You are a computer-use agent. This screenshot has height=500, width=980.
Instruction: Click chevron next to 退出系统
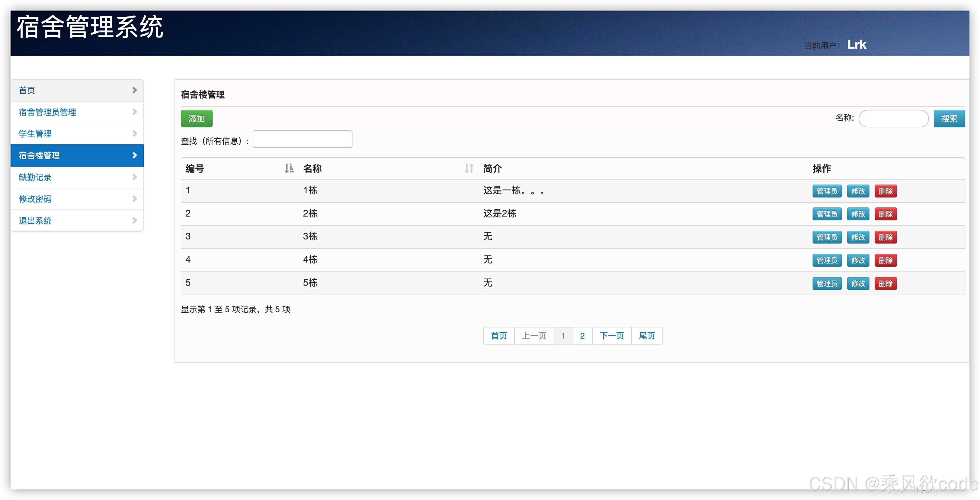[134, 220]
